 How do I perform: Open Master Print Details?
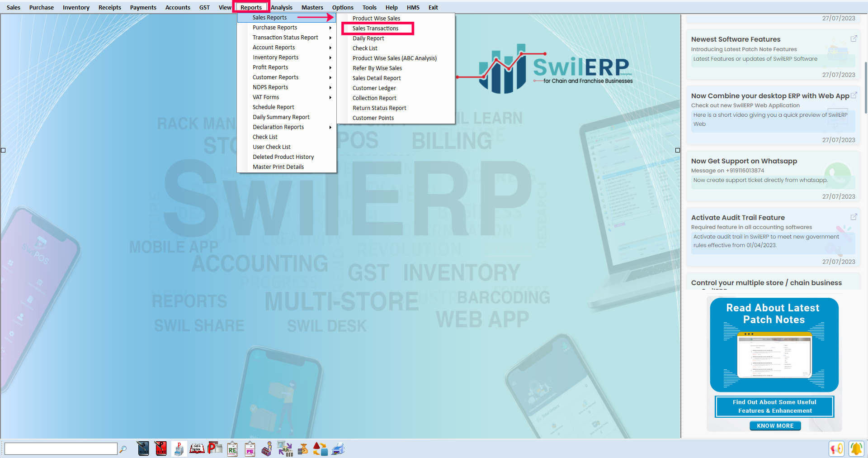tap(287, 167)
